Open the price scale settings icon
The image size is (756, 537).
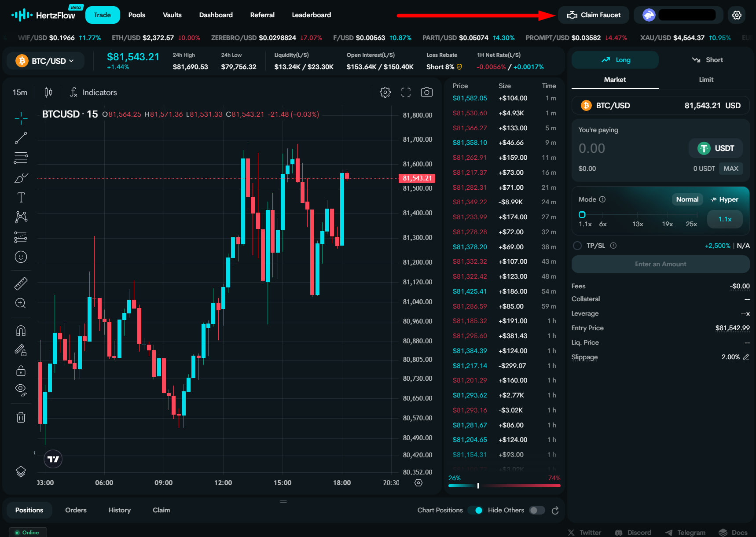(418, 483)
